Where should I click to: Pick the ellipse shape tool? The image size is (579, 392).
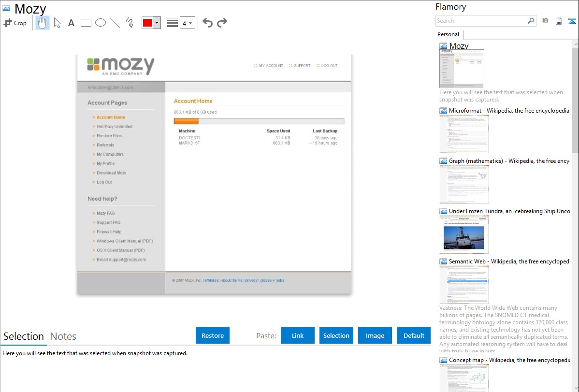[x=101, y=23]
